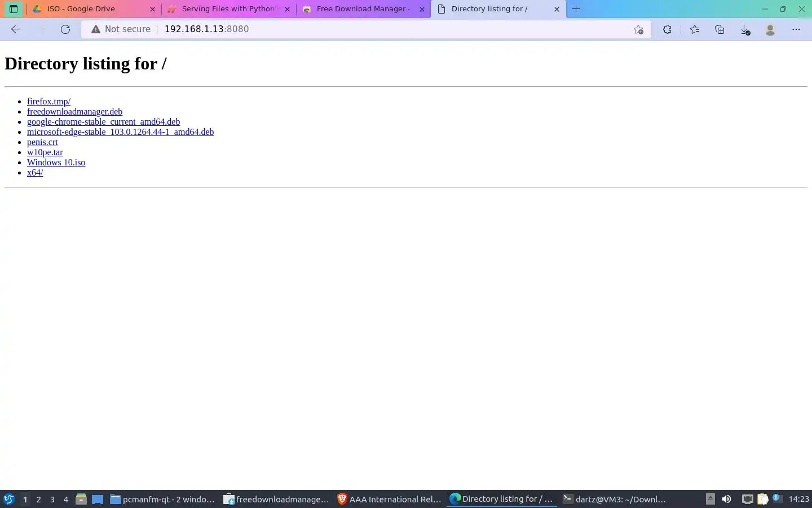Switch to virtual desktop 3
812x508 pixels.
tap(52, 499)
